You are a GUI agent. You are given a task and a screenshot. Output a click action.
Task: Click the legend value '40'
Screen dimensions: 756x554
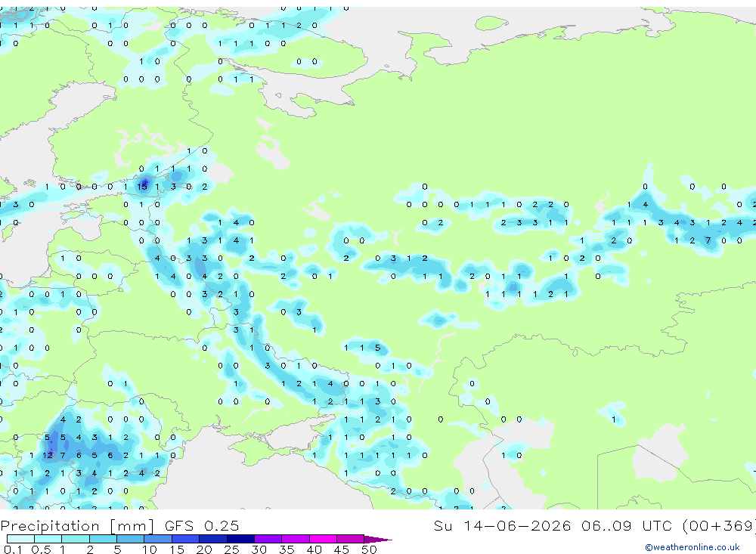click(314, 549)
